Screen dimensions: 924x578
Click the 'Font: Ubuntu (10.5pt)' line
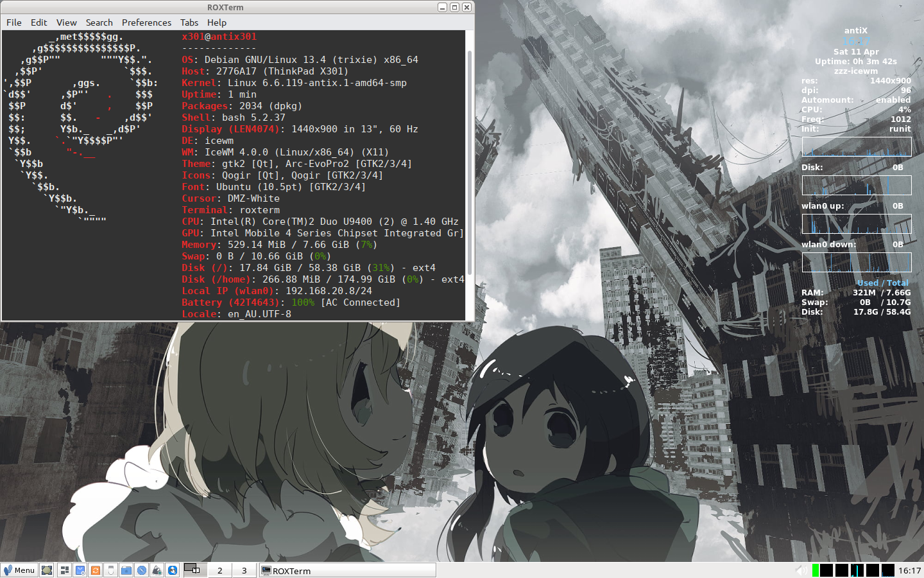(x=274, y=187)
